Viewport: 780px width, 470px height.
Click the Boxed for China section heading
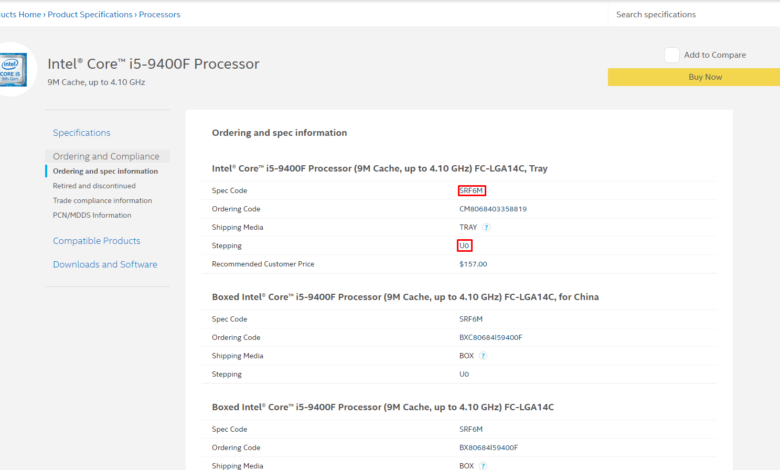(x=405, y=297)
